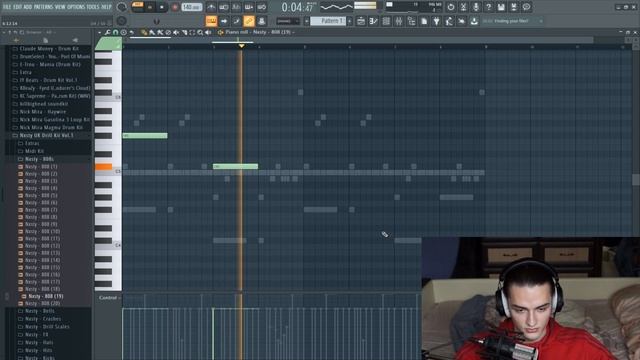Image resolution: width=640 pixels, height=360 pixels.
Task: Open piano roll options dropdown arrow
Action: coord(100,32)
